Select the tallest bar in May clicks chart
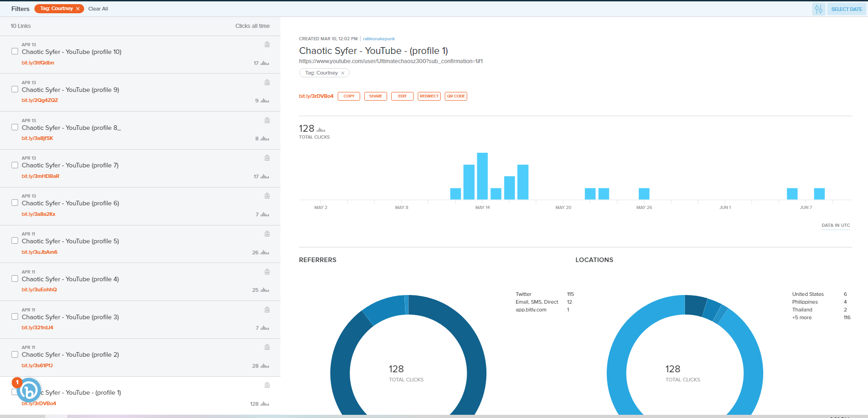 (x=482, y=176)
